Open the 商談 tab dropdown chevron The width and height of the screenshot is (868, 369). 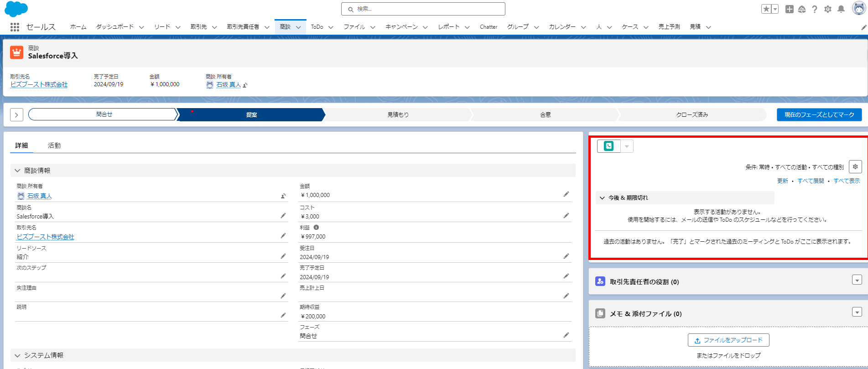pyautogui.click(x=298, y=27)
